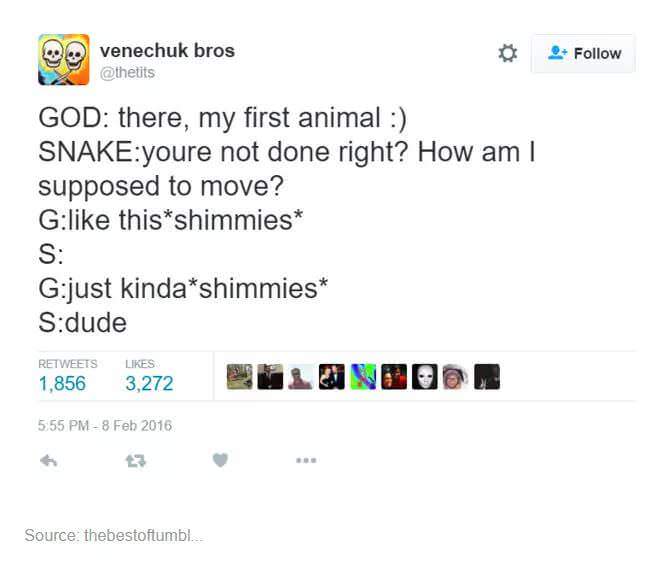Screen dimensions: 672x562
Task: View the 1,856 retweets list
Action: [62, 383]
